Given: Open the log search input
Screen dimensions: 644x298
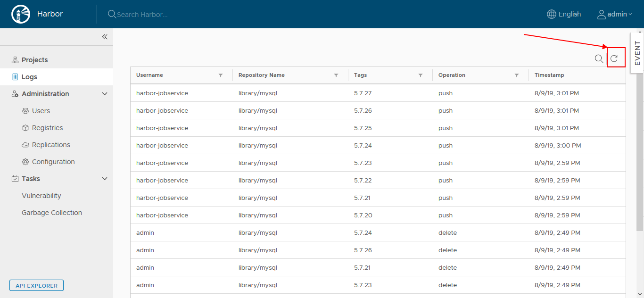Looking at the screenshot, I should [599, 58].
